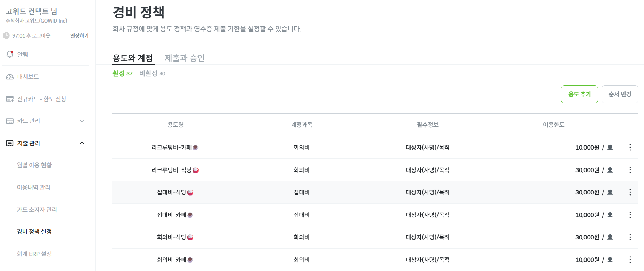Click the 순서 변경 button

pos(620,94)
